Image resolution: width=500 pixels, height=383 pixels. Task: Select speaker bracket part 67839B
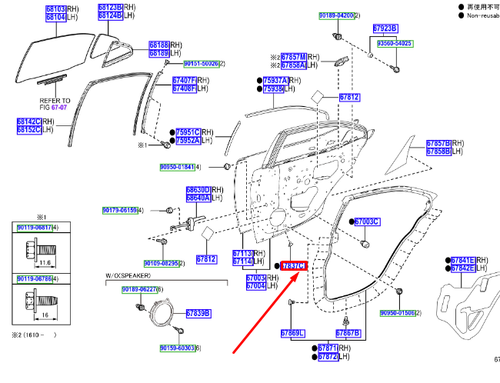[x=199, y=313]
